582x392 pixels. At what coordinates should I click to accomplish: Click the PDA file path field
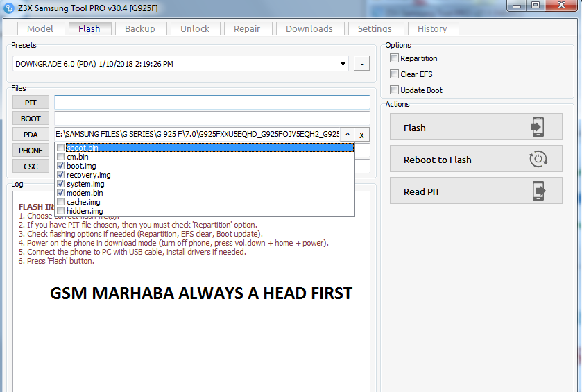click(x=197, y=134)
